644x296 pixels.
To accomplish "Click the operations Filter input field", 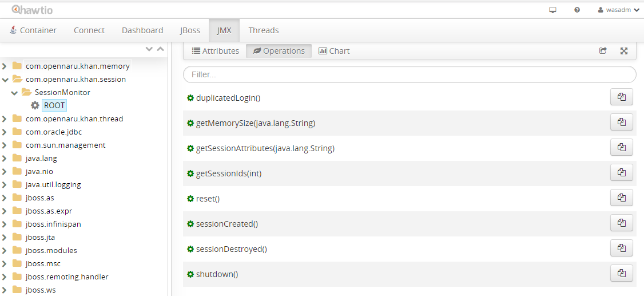I will click(x=410, y=74).
